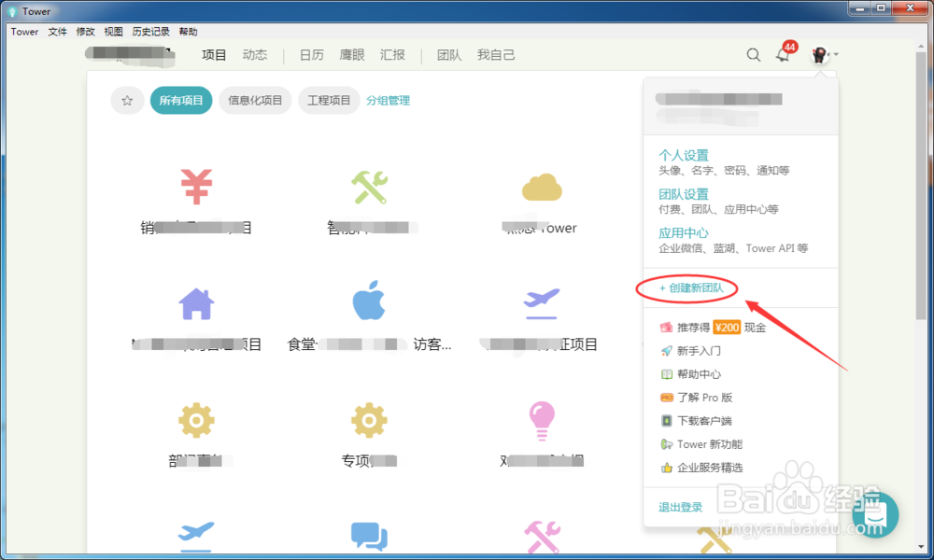Select the 信息化项目 group tab
Image resolution: width=934 pixels, height=560 pixels.
click(x=255, y=101)
